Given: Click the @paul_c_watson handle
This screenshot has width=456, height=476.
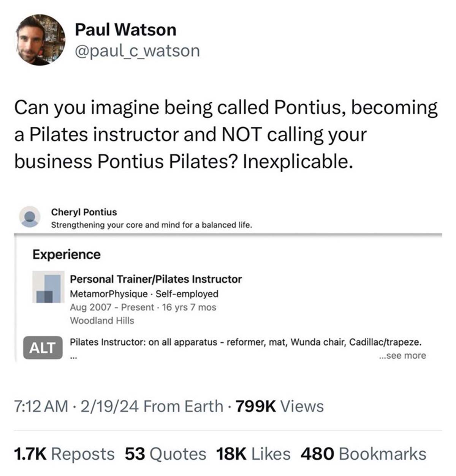Looking at the screenshot, I should (x=137, y=50).
